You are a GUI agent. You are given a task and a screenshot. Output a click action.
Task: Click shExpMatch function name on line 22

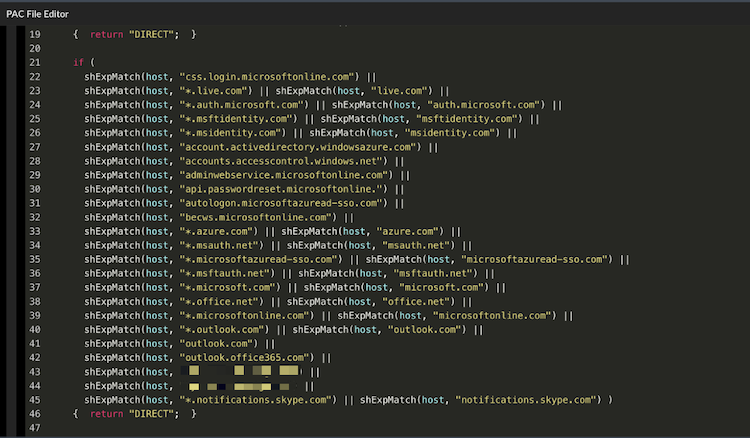coord(112,77)
